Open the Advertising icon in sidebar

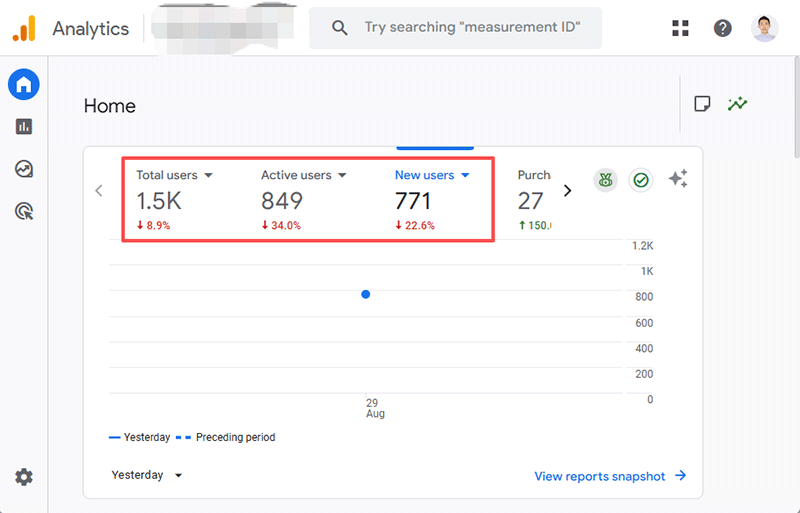(x=24, y=211)
